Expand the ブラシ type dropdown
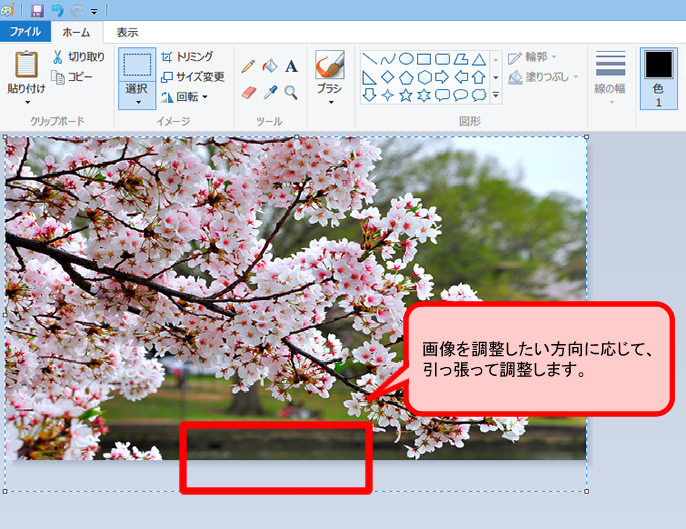This screenshot has height=529, width=686. click(x=331, y=102)
